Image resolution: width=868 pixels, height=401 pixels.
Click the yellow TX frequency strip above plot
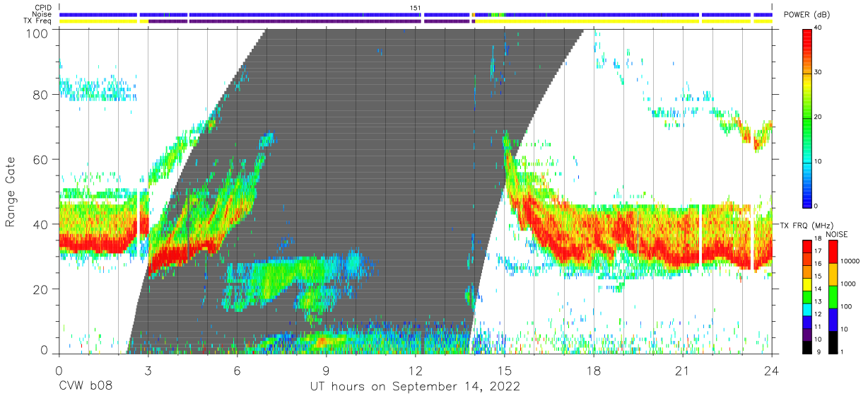point(416,21)
